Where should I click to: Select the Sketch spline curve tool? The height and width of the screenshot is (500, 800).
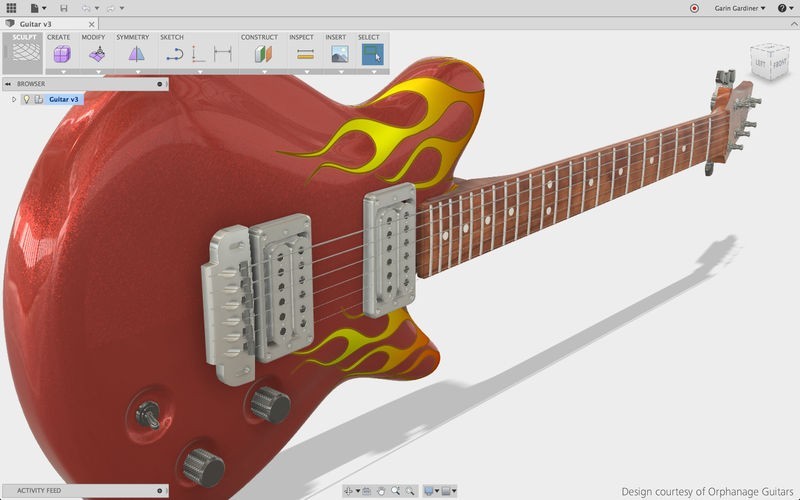tap(174, 55)
